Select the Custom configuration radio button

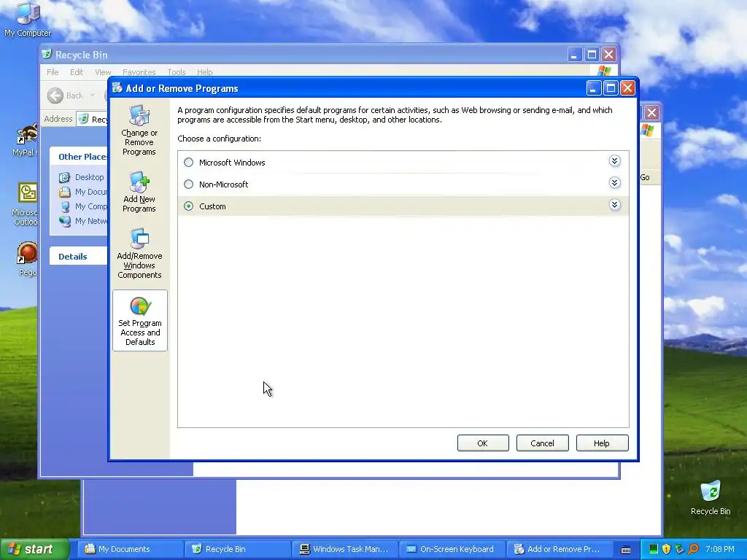[189, 206]
